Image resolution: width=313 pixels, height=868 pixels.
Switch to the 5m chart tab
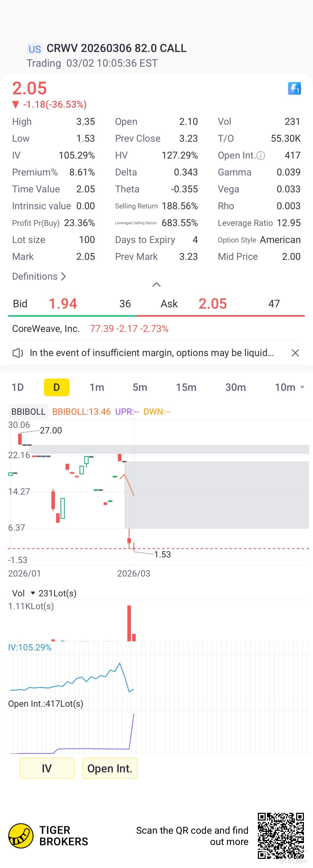point(140,387)
